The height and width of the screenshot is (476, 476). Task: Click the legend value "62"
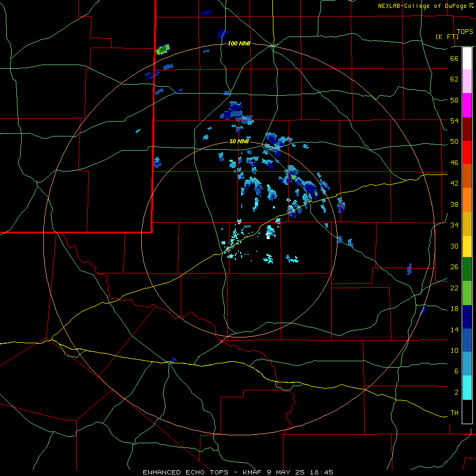pyautogui.click(x=454, y=79)
